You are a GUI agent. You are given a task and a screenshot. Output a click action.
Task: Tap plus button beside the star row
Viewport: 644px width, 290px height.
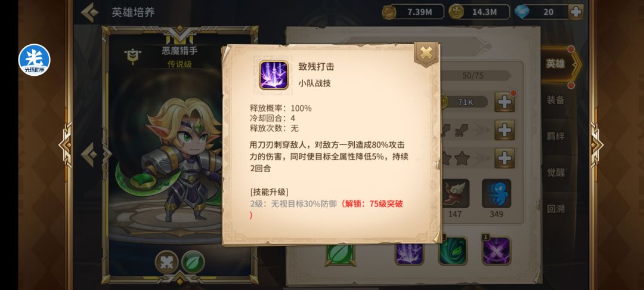point(504,158)
